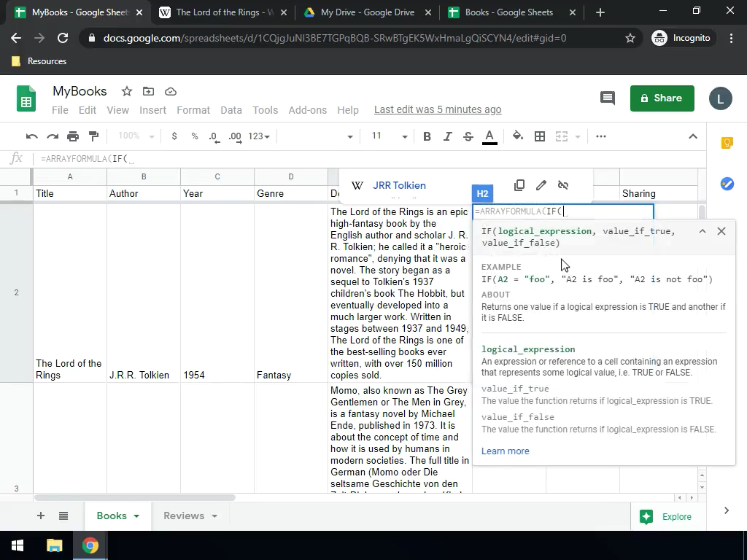Open Google Keep from side panel
This screenshot has width=747, height=560.
click(727, 142)
